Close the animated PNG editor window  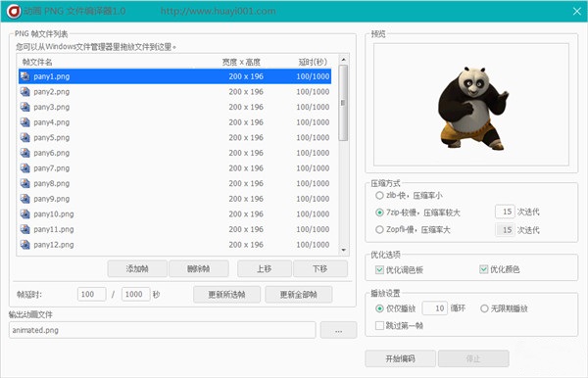tap(577, 11)
